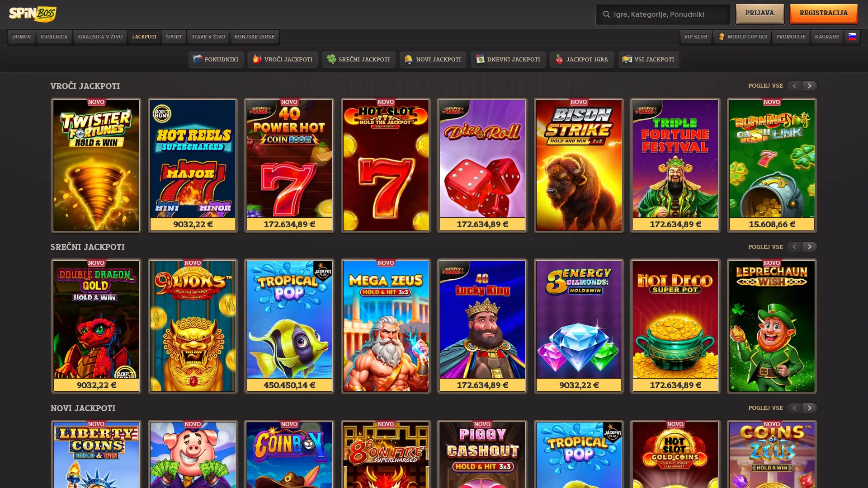Click the SREČNI JACKPOTI section heading
The height and width of the screenshot is (488, 868).
[87, 247]
